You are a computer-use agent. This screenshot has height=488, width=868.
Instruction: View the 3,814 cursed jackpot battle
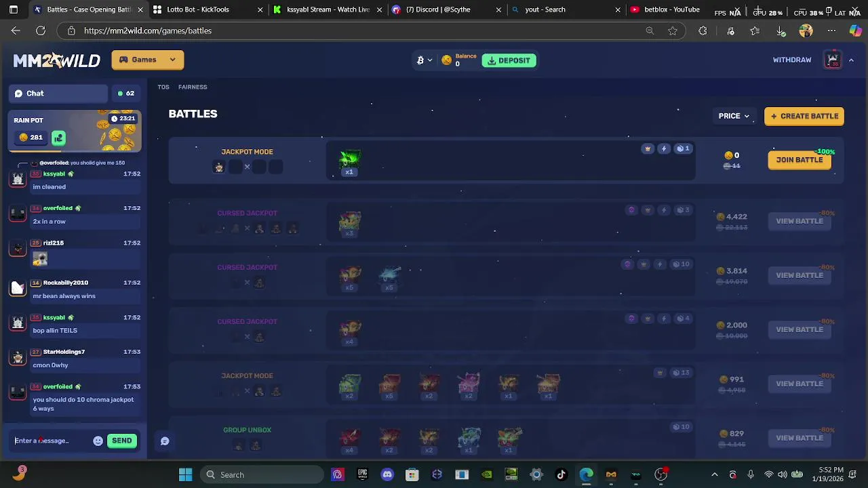(800, 275)
